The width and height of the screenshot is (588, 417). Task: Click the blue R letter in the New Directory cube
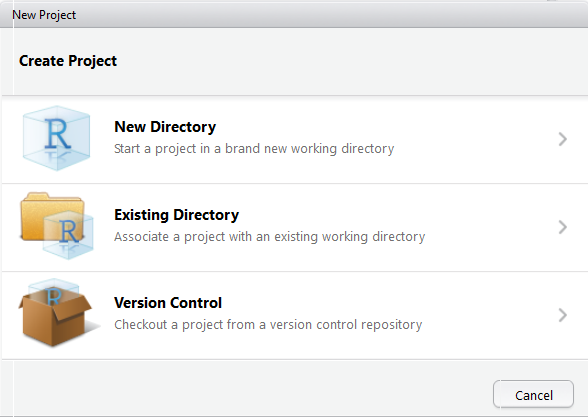[x=57, y=134]
